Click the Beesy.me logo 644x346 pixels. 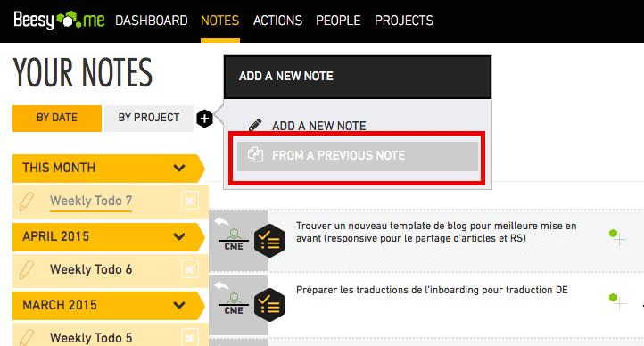(x=59, y=20)
